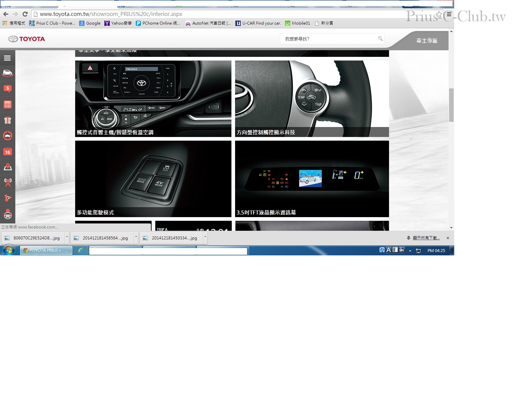The height and width of the screenshot is (399, 532).
Task: View the TRIP A thumbnail
Action: coord(194,226)
